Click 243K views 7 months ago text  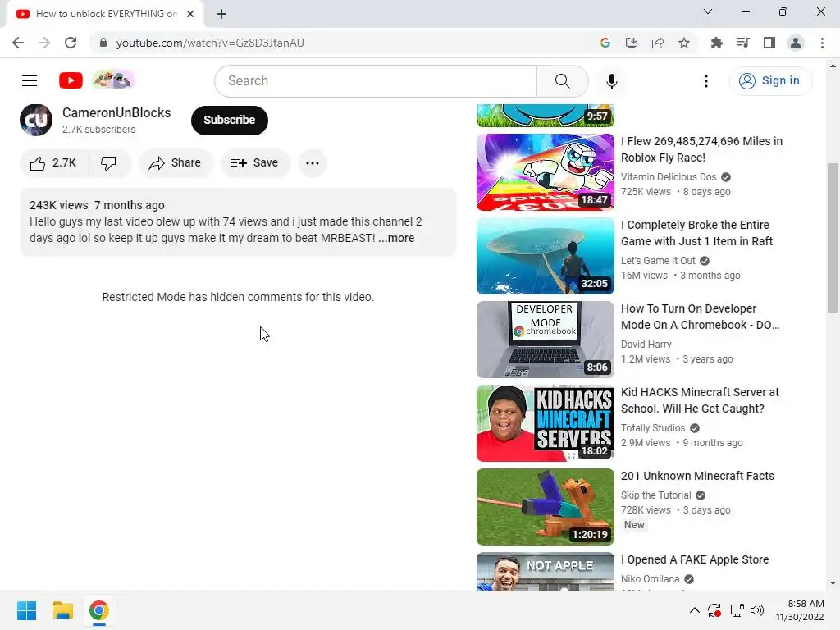click(x=97, y=205)
